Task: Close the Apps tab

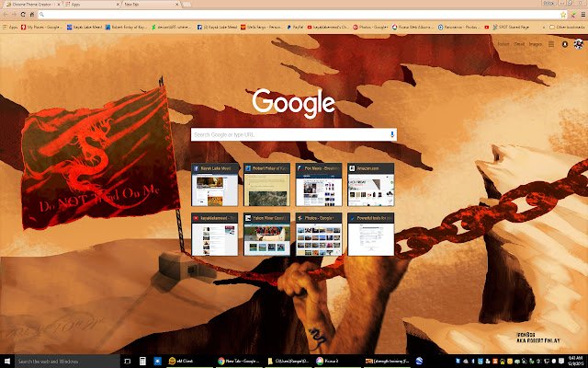Action: (118, 5)
